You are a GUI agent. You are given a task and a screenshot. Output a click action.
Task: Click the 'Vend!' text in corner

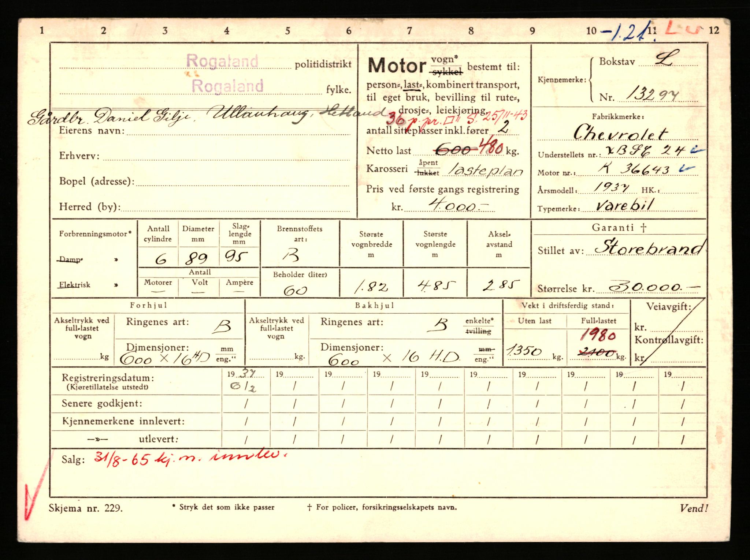[694, 508]
